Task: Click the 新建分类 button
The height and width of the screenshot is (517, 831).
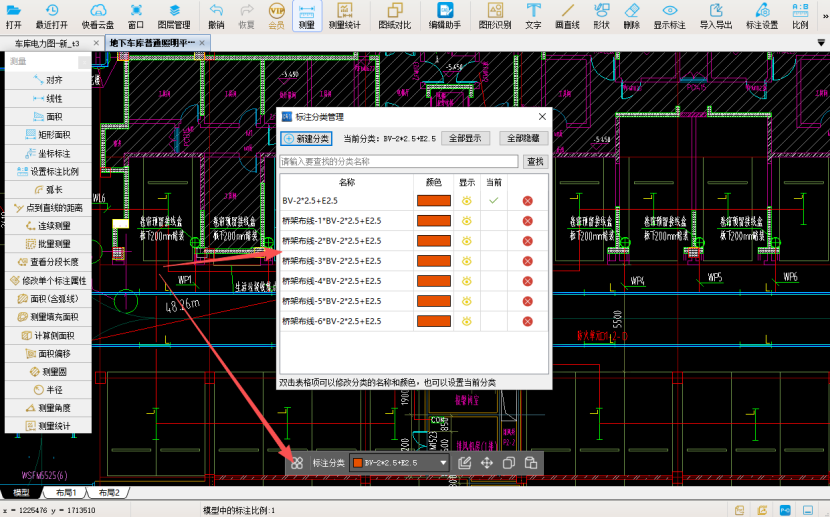Action: (306, 138)
